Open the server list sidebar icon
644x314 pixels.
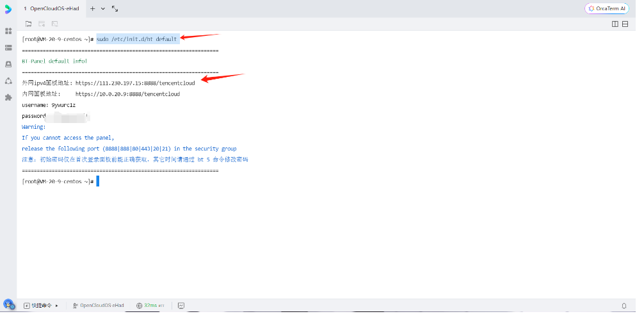[8, 47]
